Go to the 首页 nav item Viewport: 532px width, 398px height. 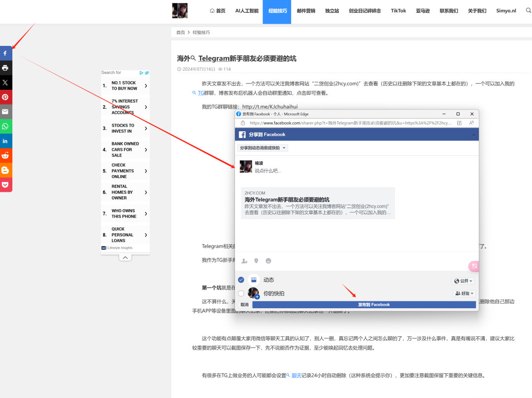pyautogui.click(x=218, y=11)
